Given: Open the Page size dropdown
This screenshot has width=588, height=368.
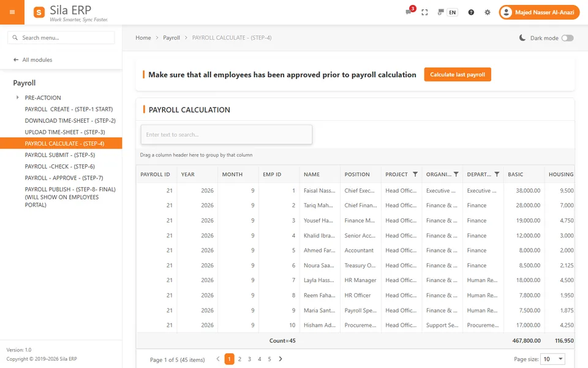Looking at the screenshot, I should point(552,359).
